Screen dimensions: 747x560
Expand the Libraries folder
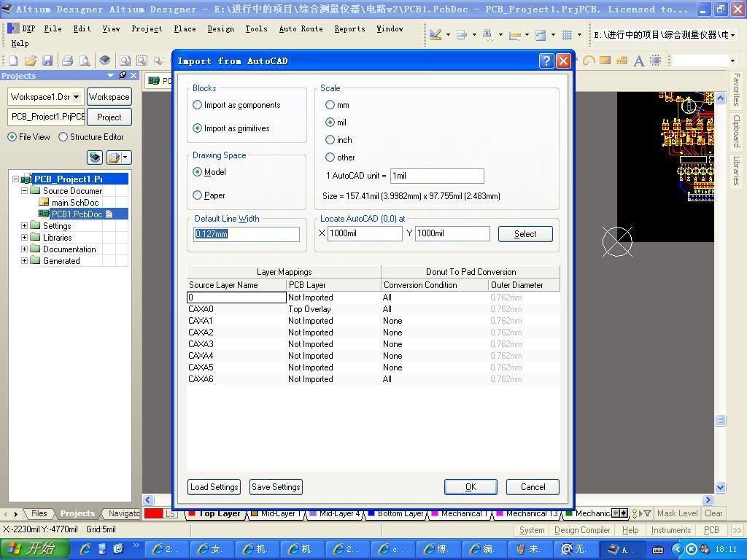[24, 237]
